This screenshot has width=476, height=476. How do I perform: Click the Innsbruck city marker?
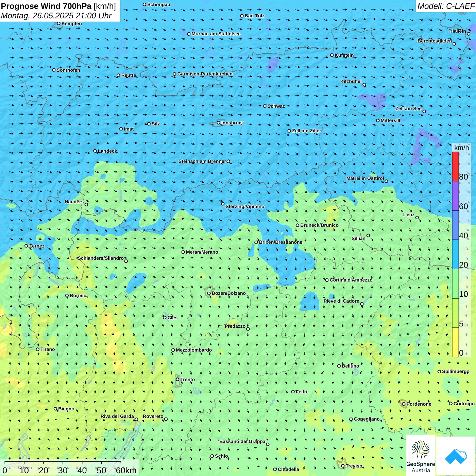click(x=219, y=123)
